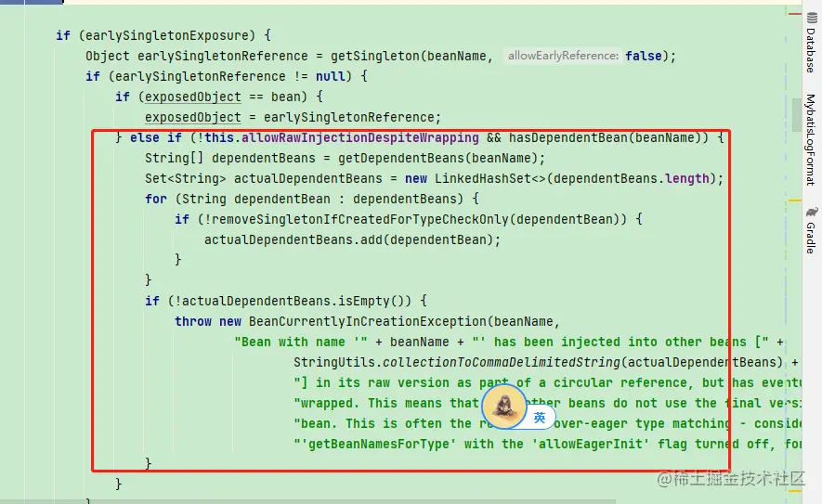The width and height of the screenshot is (822, 504).
Task: Click 'Set<String>' type declaration
Action: pos(186,178)
